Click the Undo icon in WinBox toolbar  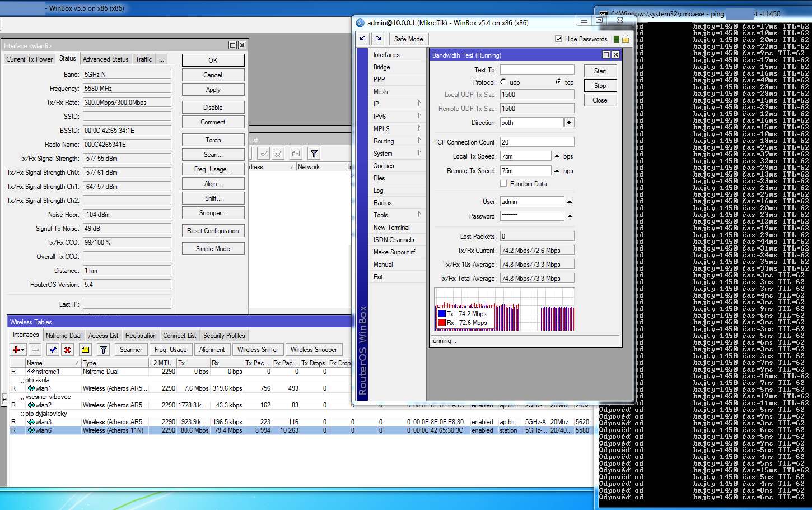[363, 39]
